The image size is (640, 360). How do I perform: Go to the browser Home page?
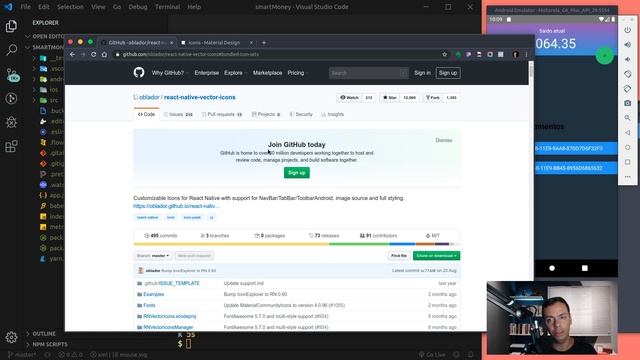pos(104,54)
